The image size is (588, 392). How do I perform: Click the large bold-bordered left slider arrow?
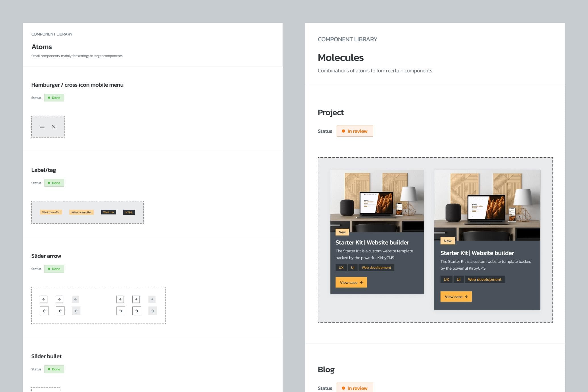click(x=60, y=311)
